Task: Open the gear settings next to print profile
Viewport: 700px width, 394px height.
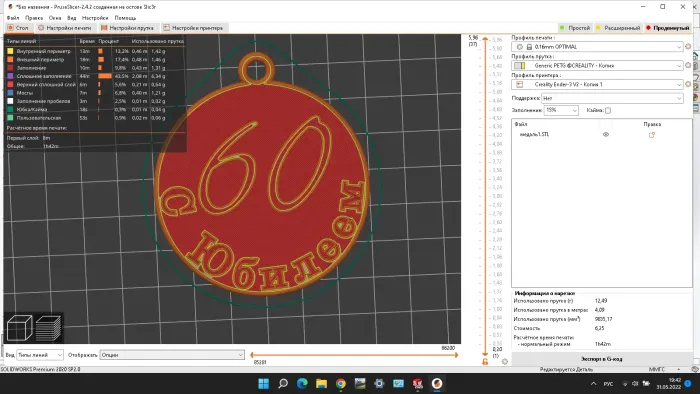Action: (688, 46)
